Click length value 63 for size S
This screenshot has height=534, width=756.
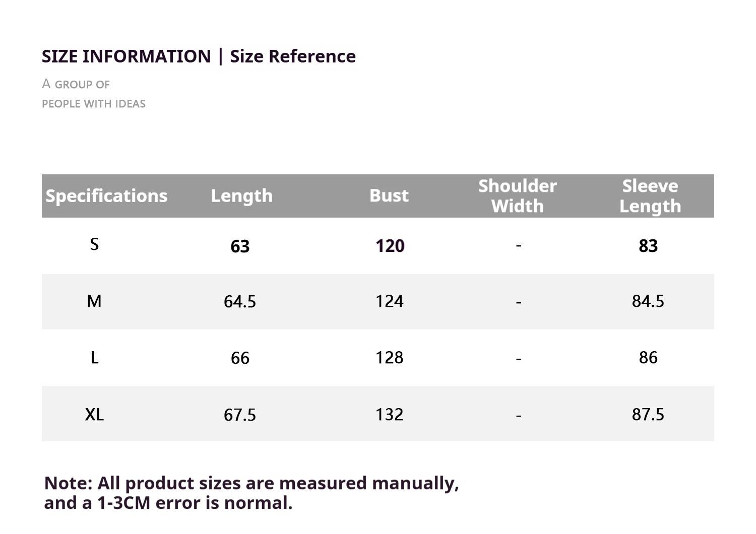240,246
